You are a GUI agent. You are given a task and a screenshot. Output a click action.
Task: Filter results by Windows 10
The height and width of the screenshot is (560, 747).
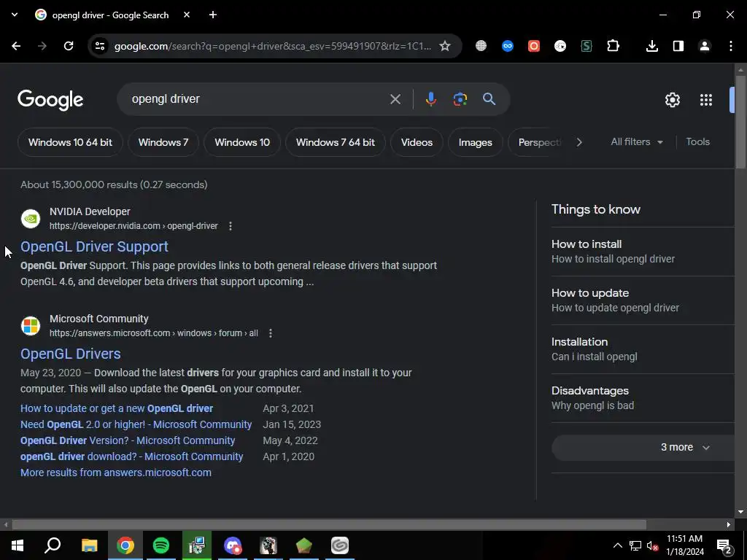tap(242, 142)
